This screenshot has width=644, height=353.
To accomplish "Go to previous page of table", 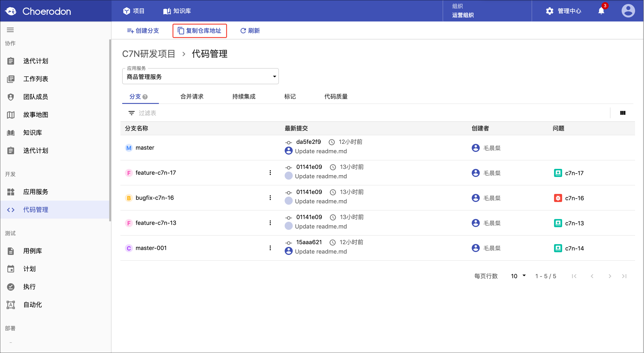I will (x=592, y=276).
